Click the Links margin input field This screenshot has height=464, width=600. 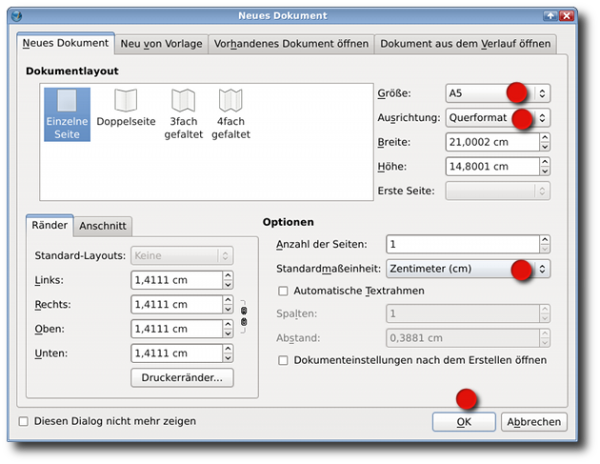point(175,280)
